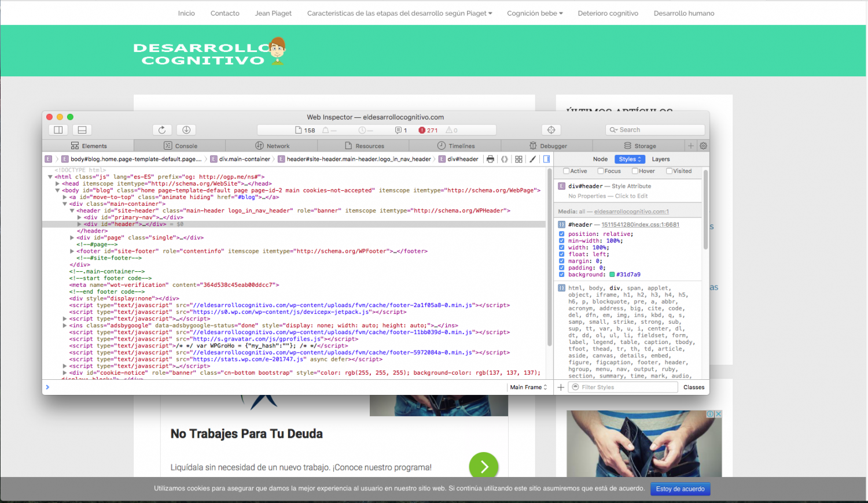Open the Styles dropdown in sidebar
Image resolution: width=868 pixels, height=503 pixels.
(630, 159)
